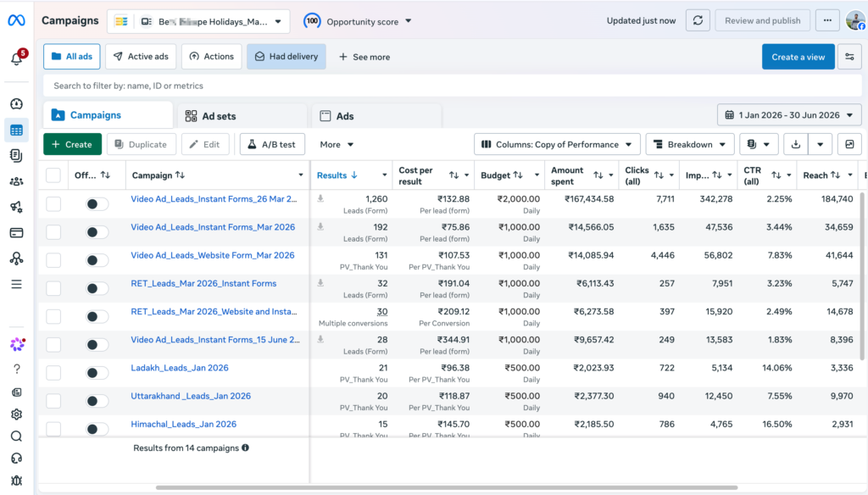Open Columns: Copy of Performance dropdown

click(x=557, y=144)
